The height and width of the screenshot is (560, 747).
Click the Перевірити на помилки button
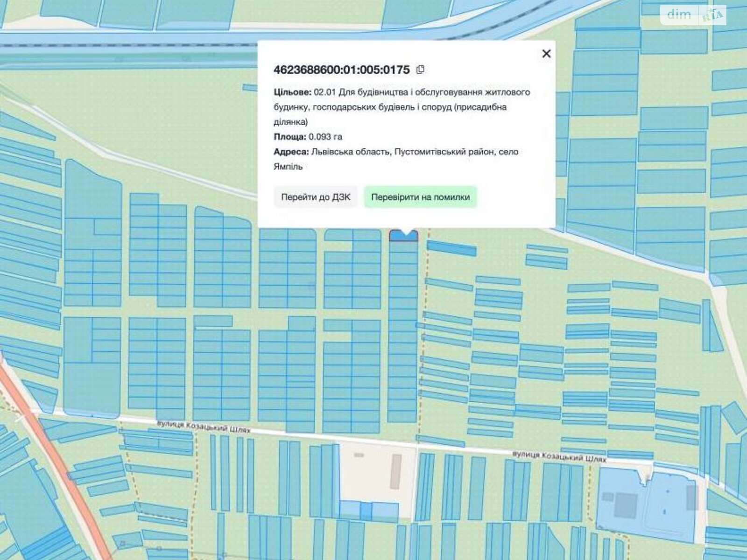420,197
